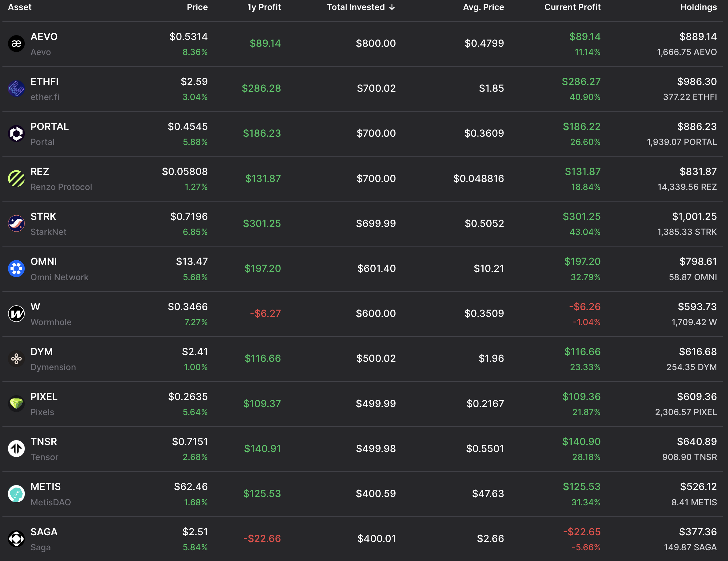The image size is (728, 561).
Task: Click the OMNI Network logo icon
Action: 16,269
